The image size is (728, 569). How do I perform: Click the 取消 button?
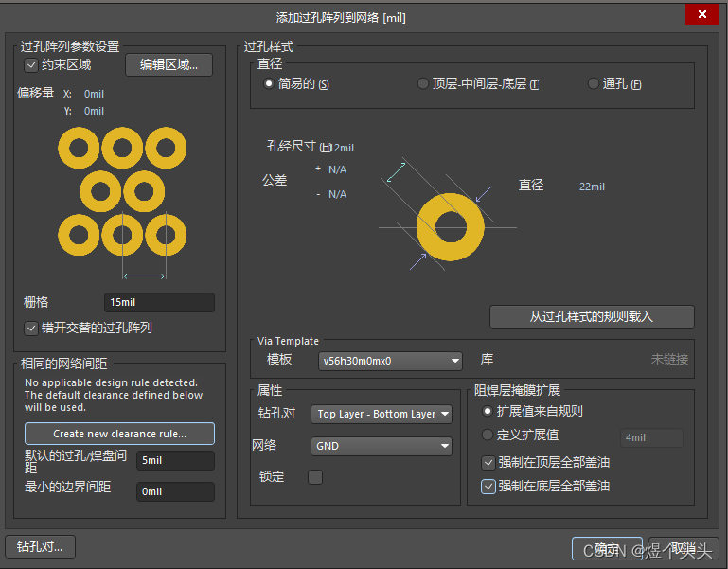pyautogui.click(x=684, y=549)
